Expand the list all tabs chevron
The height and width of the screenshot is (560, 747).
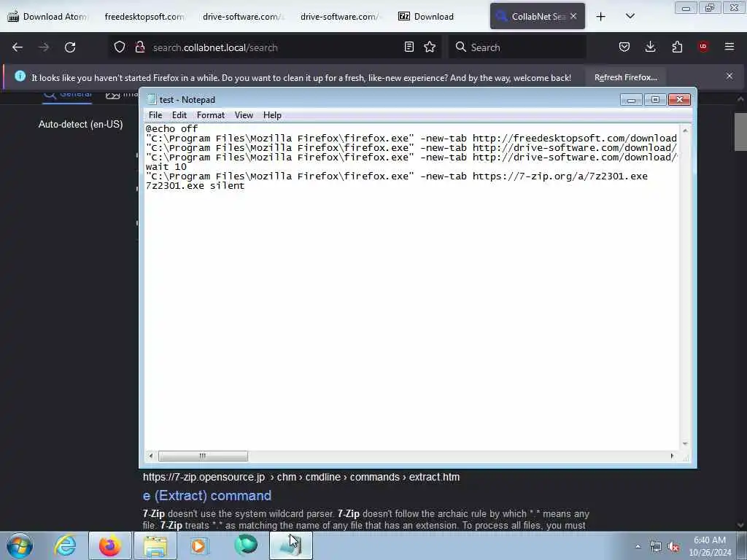click(630, 17)
